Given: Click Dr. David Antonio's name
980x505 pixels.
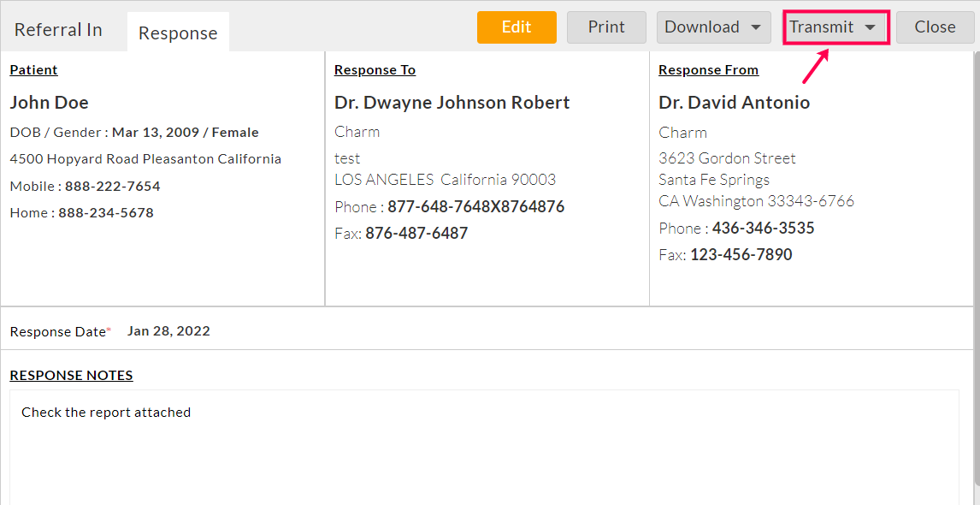Looking at the screenshot, I should pos(734,101).
